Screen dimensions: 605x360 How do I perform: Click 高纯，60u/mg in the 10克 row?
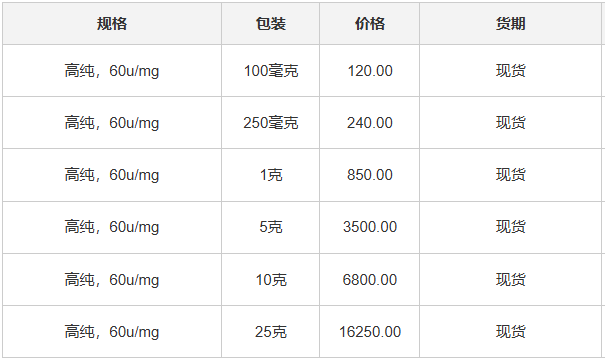pos(112,279)
